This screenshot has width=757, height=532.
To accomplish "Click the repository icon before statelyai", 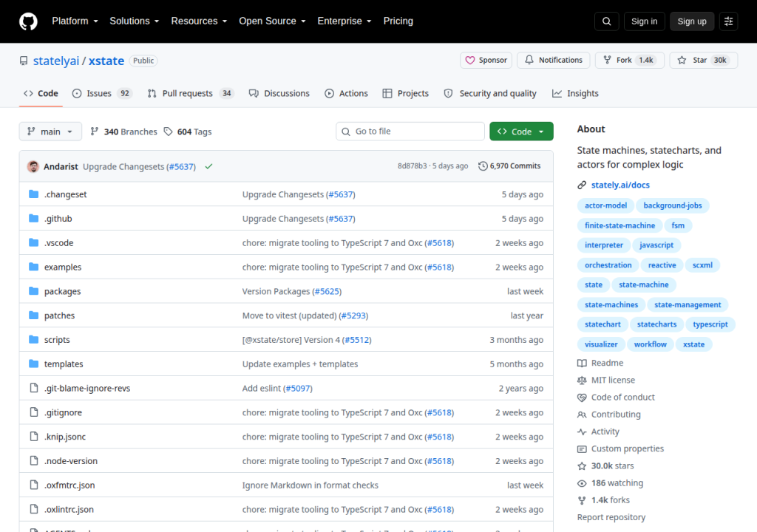I will 24,61.
